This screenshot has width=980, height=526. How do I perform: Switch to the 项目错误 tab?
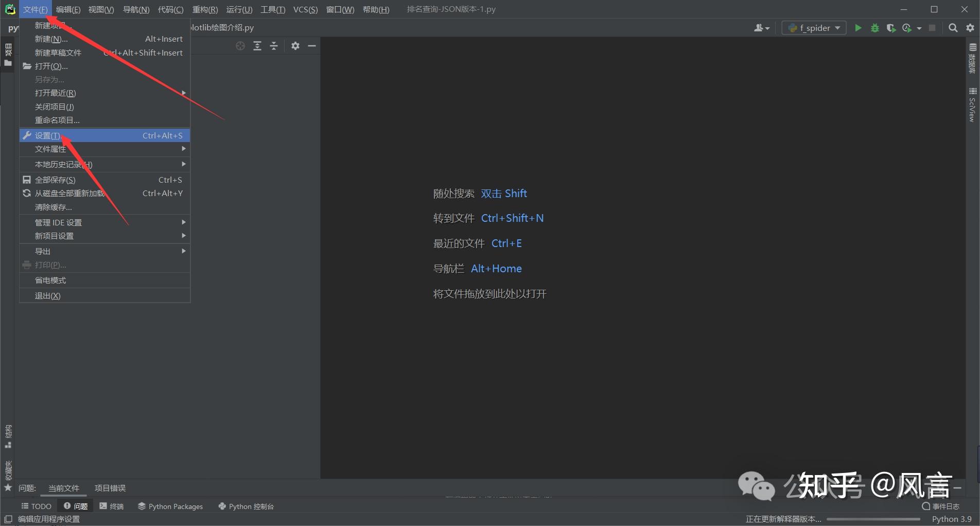click(x=110, y=488)
